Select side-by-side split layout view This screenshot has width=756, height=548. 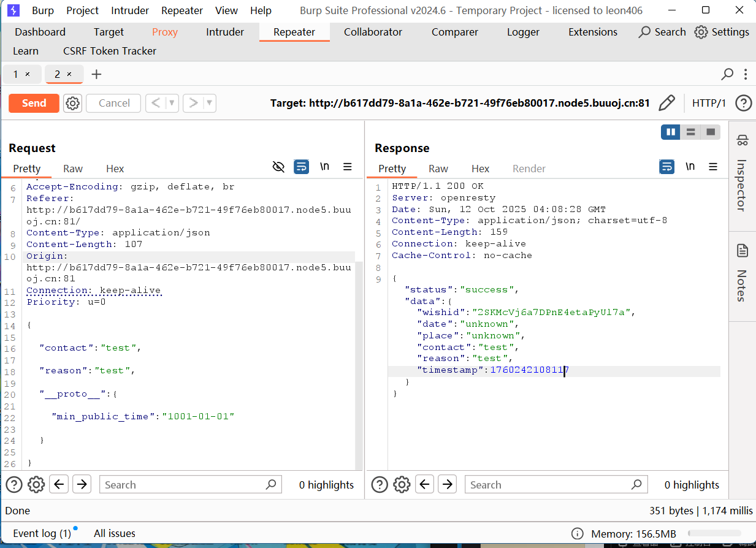670,132
